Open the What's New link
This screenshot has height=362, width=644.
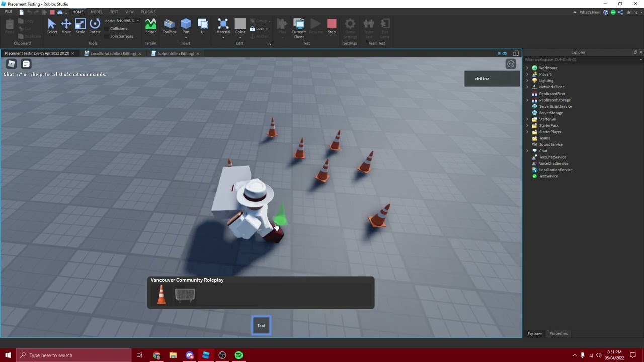coord(590,12)
